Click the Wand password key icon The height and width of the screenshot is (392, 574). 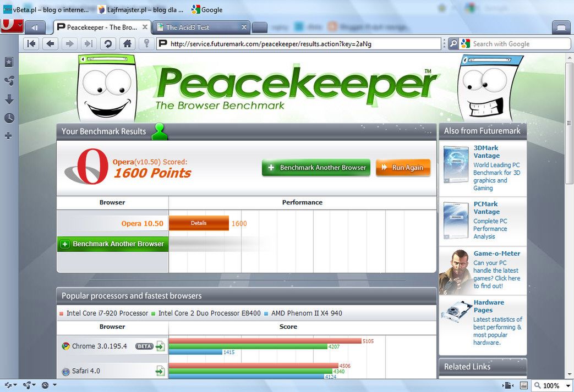tap(146, 43)
